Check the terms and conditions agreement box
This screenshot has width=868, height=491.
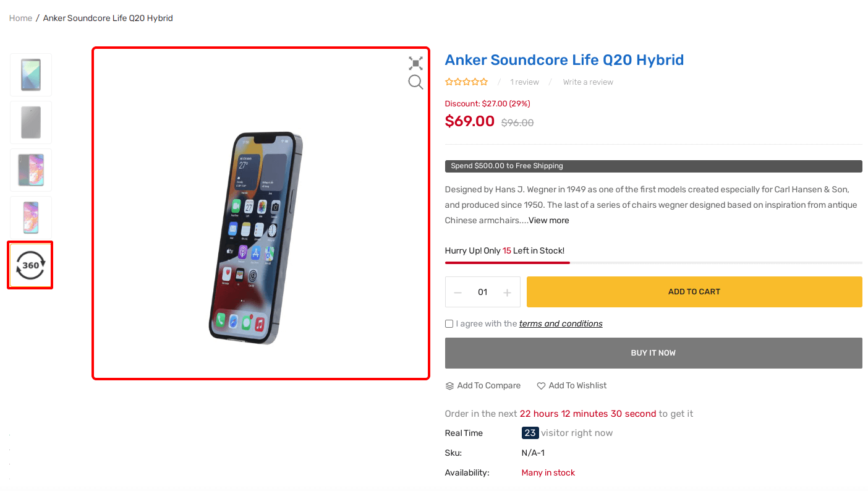[x=449, y=324]
